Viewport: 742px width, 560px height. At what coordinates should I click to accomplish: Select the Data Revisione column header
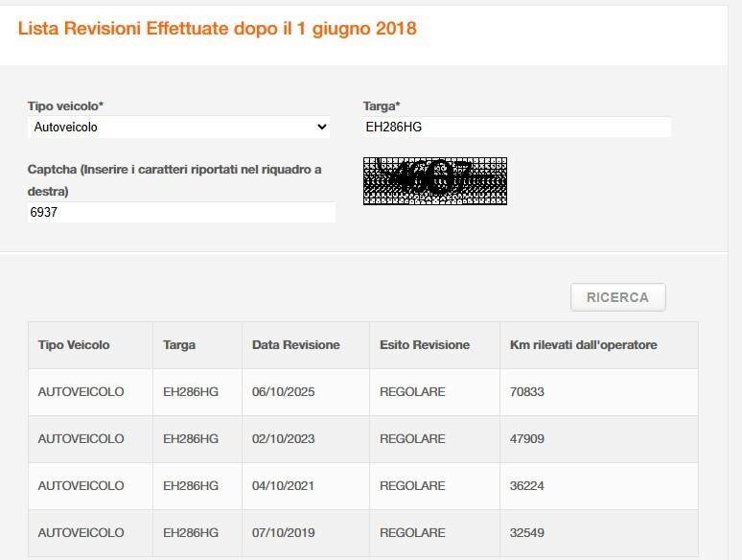click(x=295, y=344)
